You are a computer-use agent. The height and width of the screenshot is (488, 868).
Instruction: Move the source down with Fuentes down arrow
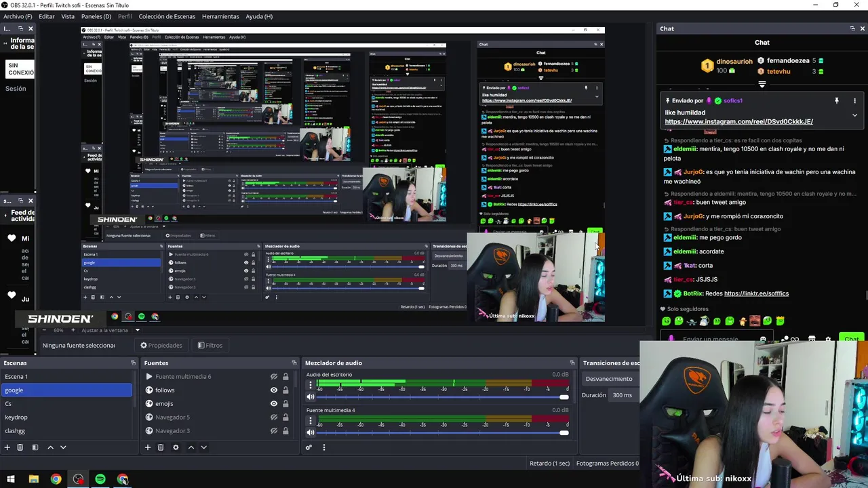pos(203,447)
